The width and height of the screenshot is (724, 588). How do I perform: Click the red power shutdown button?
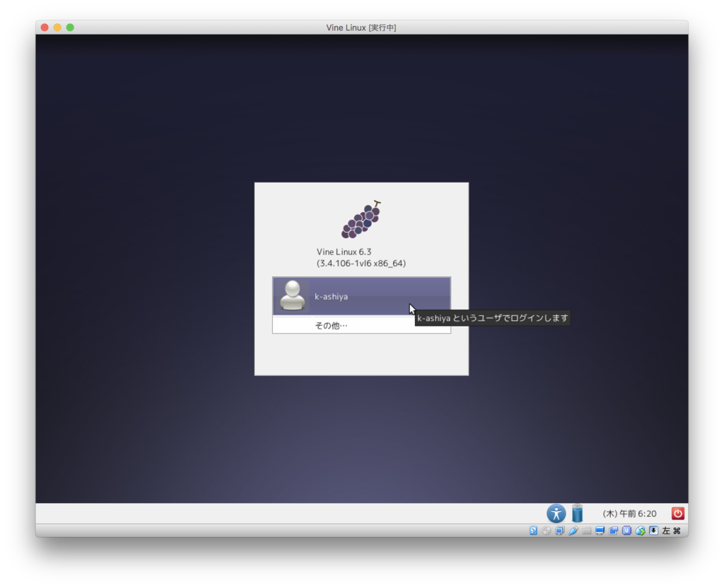(x=678, y=513)
